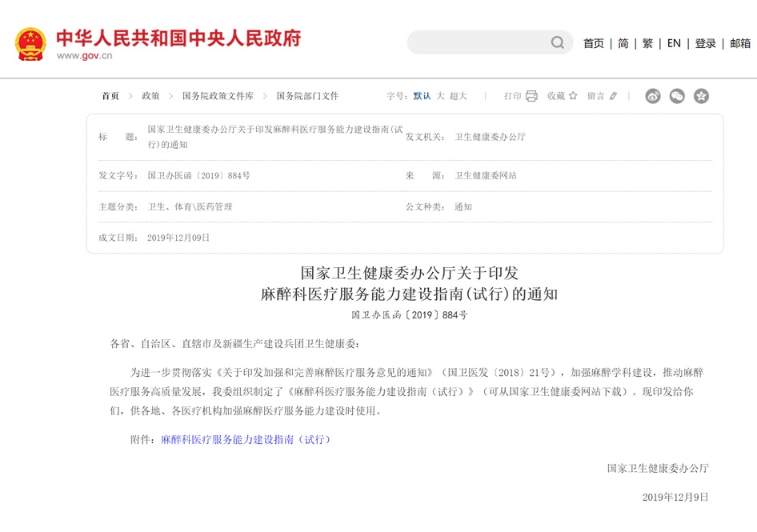Click the 登录 login entry
Screen dimensions: 757x532
click(705, 43)
